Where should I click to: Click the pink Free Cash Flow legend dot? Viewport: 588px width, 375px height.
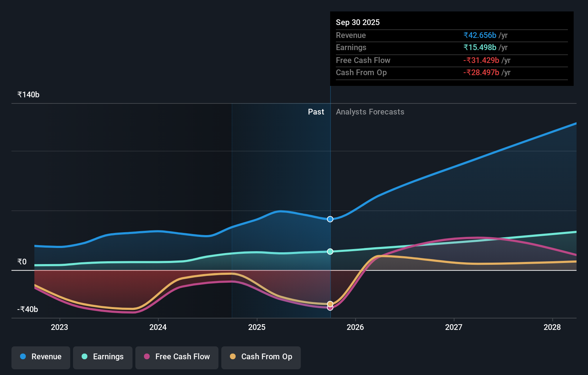click(x=147, y=357)
